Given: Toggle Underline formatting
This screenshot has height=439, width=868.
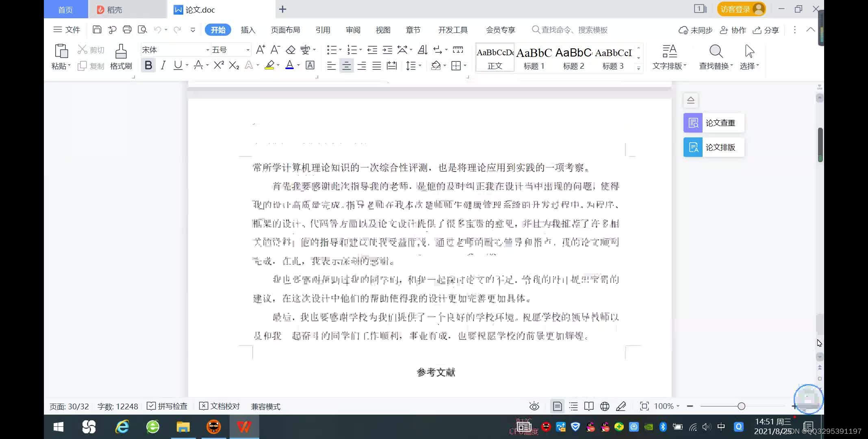Looking at the screenshot, I should click(178, 65).
